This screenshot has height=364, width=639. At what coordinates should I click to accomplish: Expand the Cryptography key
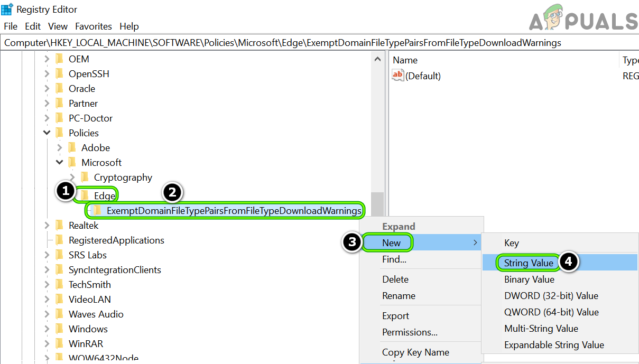[x=72, y=178]
